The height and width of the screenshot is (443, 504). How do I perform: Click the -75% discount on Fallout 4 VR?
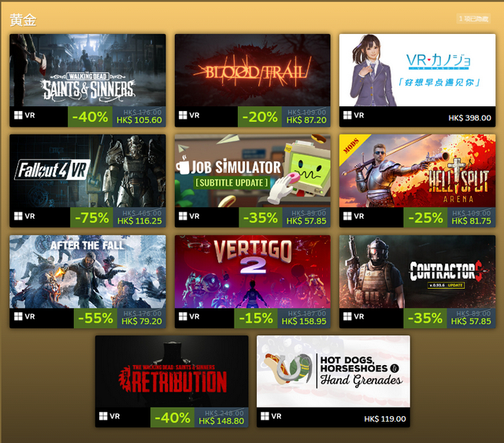(x=91, y=217)
